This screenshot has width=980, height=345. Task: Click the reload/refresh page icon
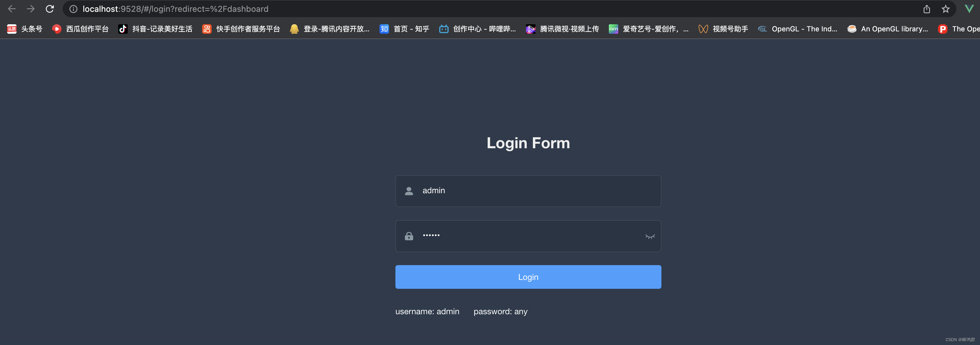click(x=50, y=9)
